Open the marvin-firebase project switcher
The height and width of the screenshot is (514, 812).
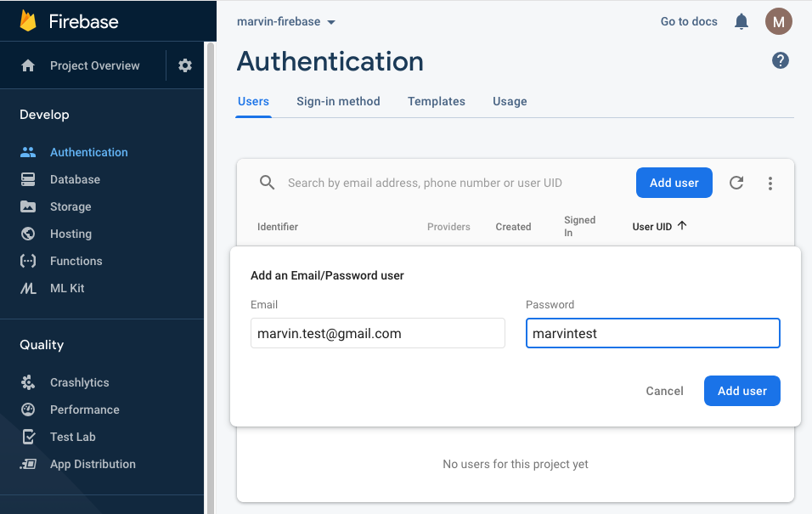(285, 22)
